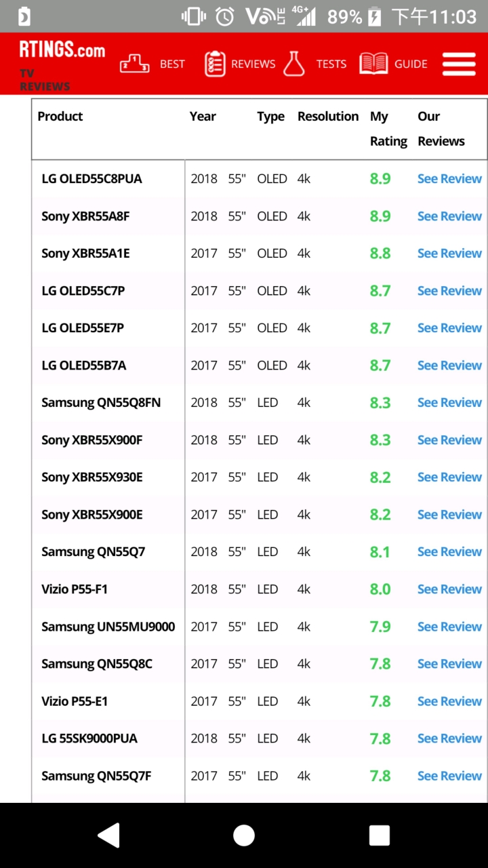Sort by Resolution column header

click(x=328, y=116)
